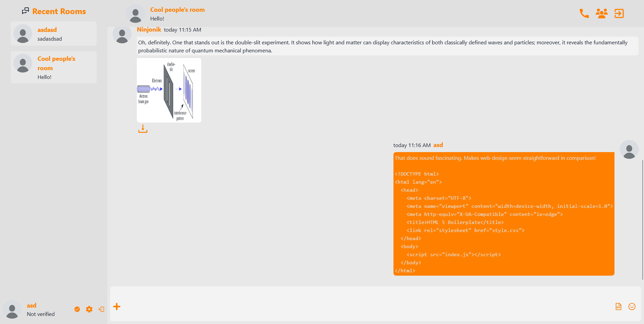Click the verify account checkmark icon

click(77, 309)
